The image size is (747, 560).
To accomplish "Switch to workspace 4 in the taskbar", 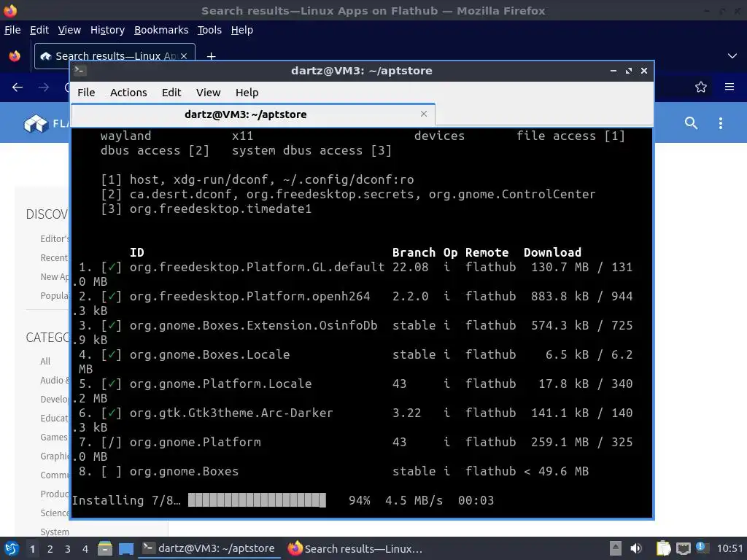I will pos(85,549).
